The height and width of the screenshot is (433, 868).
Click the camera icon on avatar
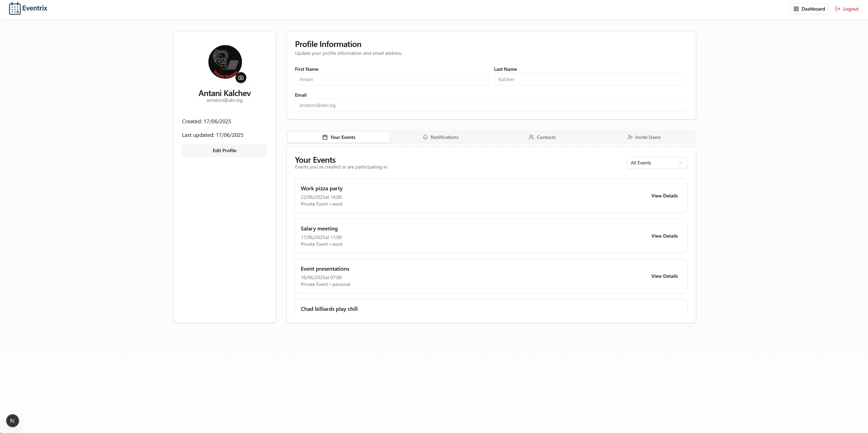tap(241, 78)
